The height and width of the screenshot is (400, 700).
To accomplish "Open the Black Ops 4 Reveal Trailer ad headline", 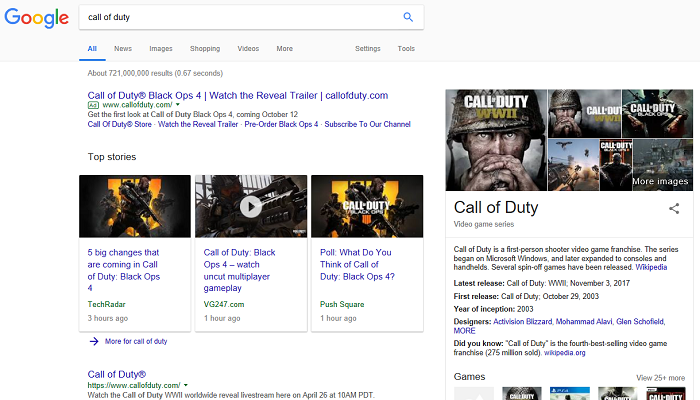I will tap(238, 96).
